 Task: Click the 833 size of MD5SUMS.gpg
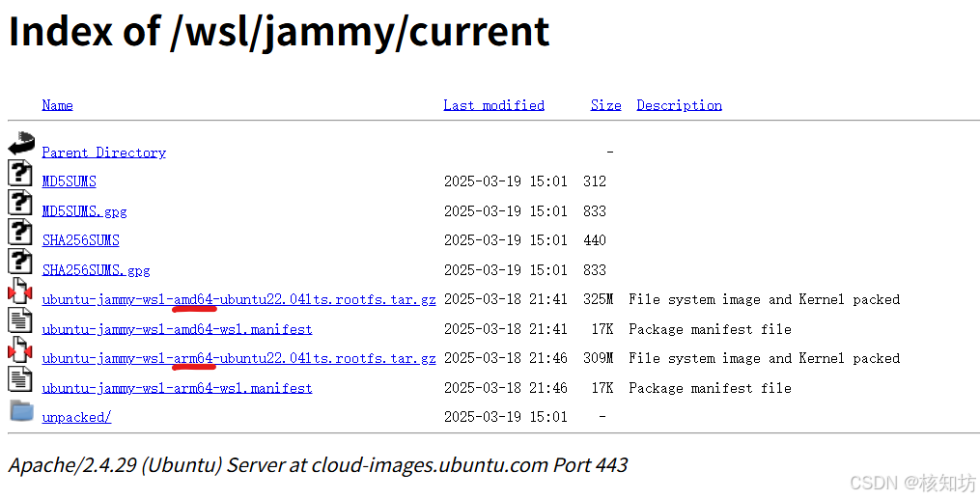pyautogui.click(x=595, y=211)
